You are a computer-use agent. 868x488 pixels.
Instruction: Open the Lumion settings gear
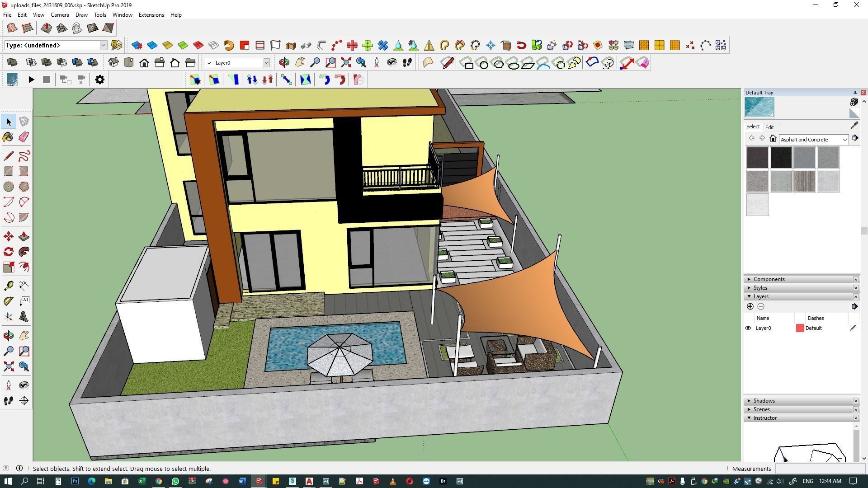99,80
